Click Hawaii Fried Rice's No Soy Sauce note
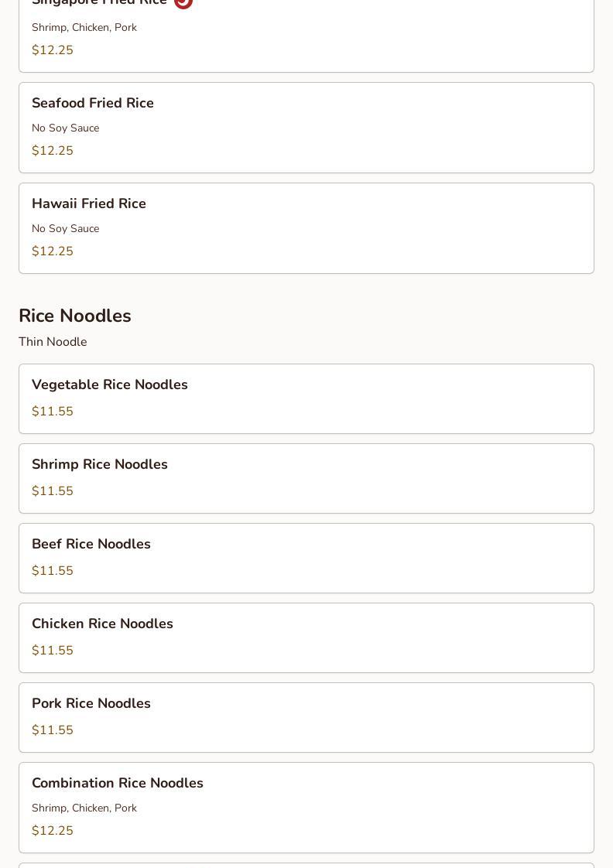The height and width of the screenshot is (868, 613). coord(66,228)
